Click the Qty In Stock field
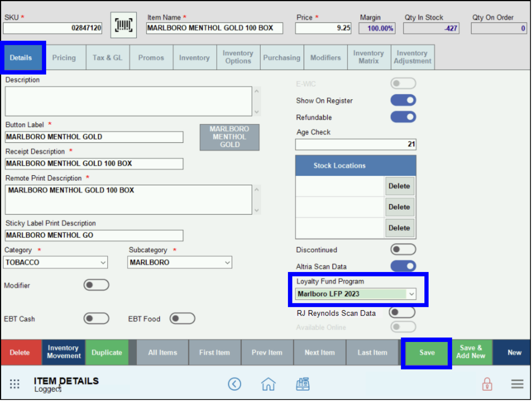The width and height of the screenshot is (532, 401). point(431,28)
